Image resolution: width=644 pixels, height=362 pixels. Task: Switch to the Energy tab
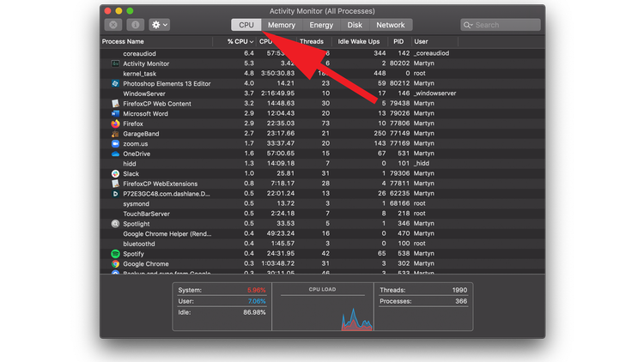tap(321, 25)
